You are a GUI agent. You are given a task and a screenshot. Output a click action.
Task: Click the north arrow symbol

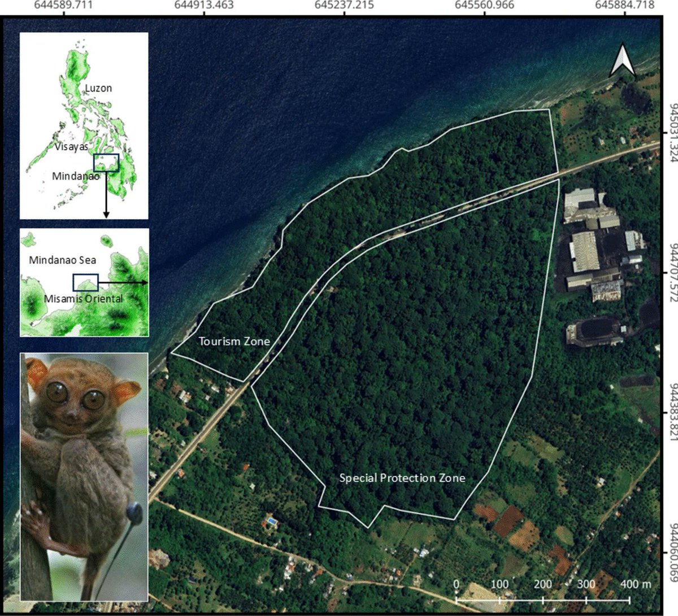pos(623,60)
